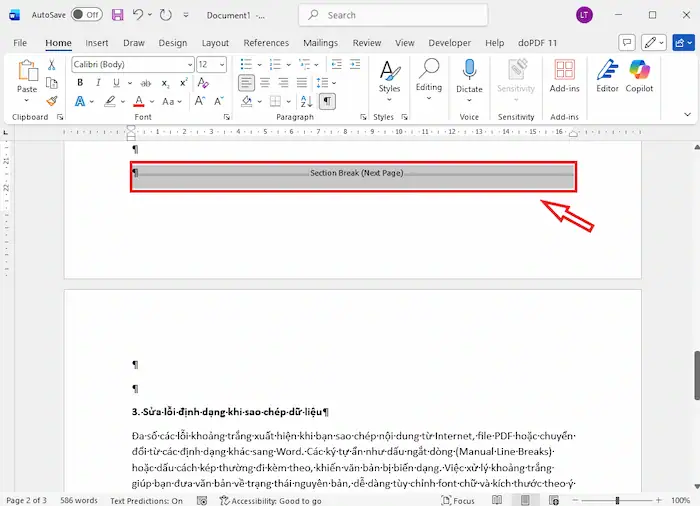Toggle the AutoSave switch
700x506 pixels.
(87, 15)
